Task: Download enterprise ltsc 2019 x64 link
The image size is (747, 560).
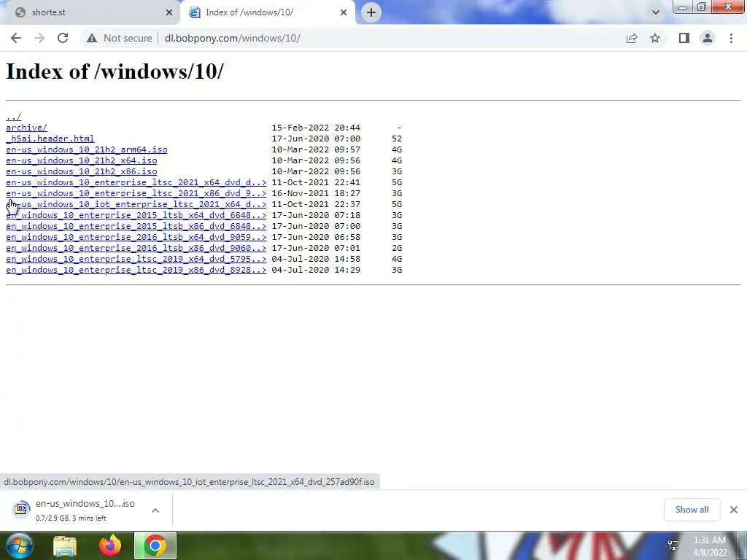Action: tap(136, 259)
